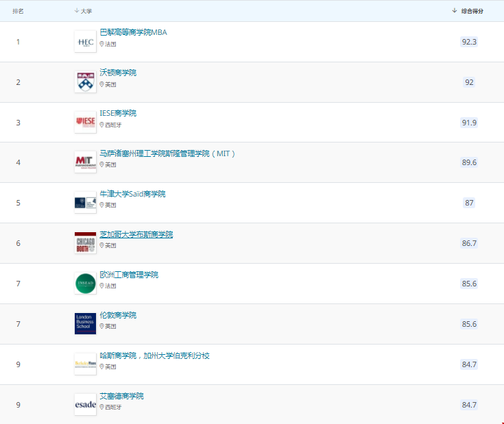Click 法国 country label under 欧洲工商管理学院
504x424 pixels.
point(110,286)
